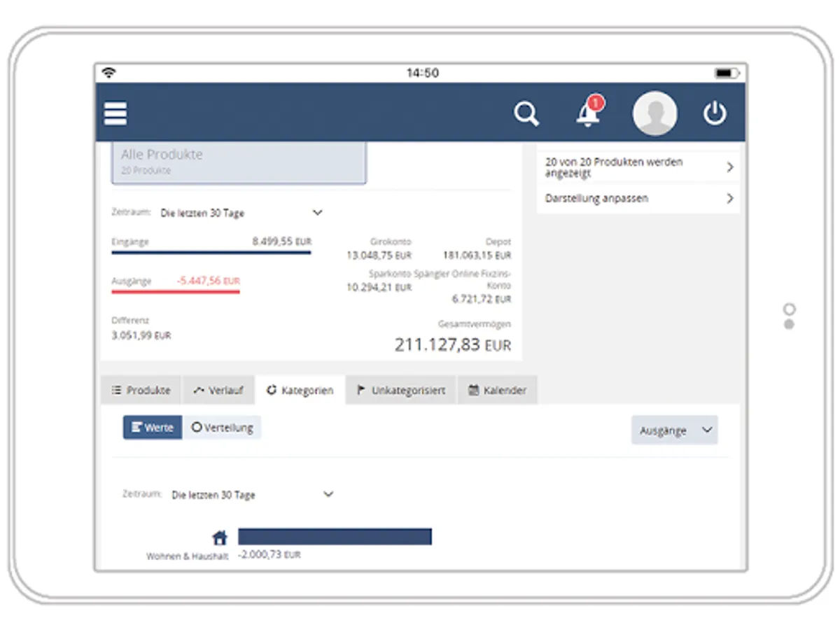The width and height of the screenshot is (840, 630).
Task: Click the Girokonto balance 13.048,75 EUR
Action: coord(379,255)
